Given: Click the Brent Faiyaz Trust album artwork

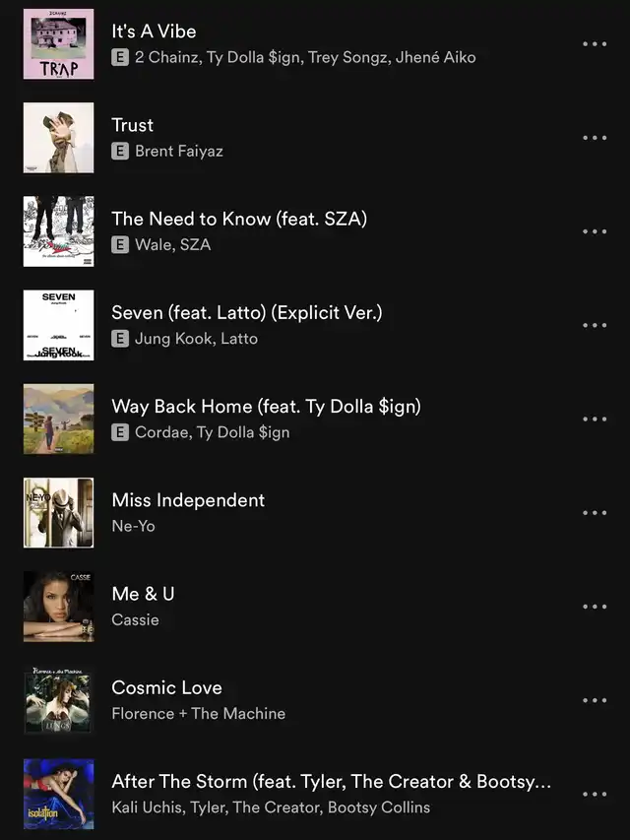Looking at the screenshot, I should click(58, 138).
